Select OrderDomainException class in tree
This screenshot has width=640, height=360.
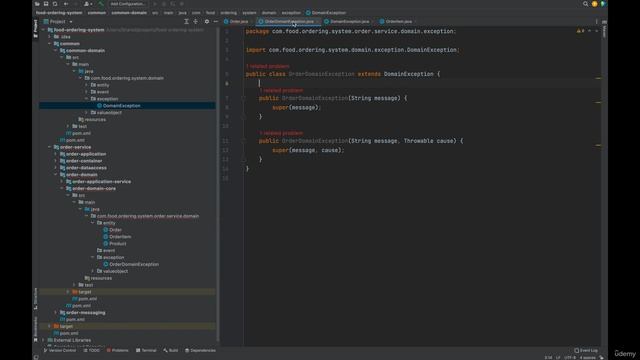coord(134,264)
